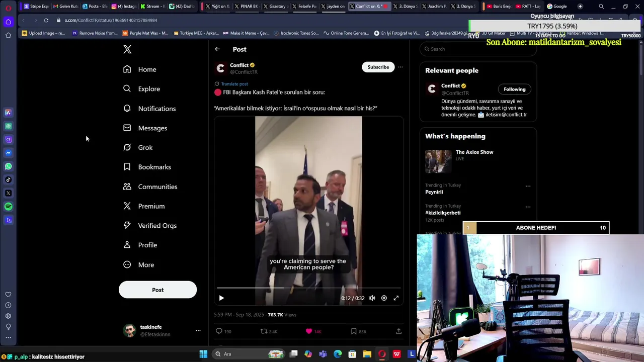The image size is (644, 362).
Task: Open the #kizilcikşerbeti trending topic
Action: click(x=443, y=213)
